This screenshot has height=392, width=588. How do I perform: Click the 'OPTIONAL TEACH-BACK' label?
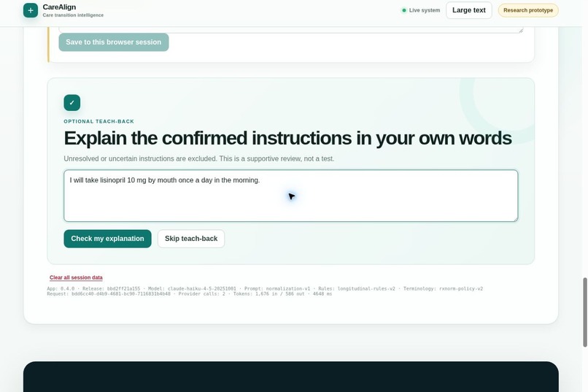coord(99,121)
